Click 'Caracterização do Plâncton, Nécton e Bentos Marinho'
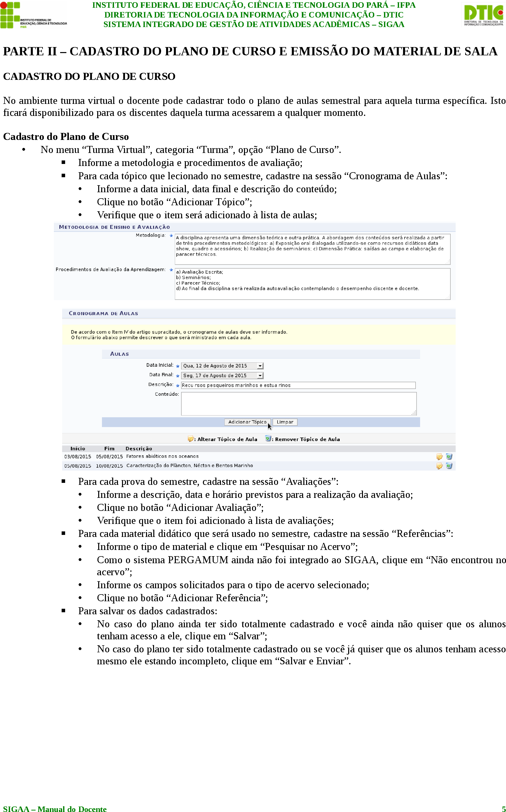 [x=189, y=466]
